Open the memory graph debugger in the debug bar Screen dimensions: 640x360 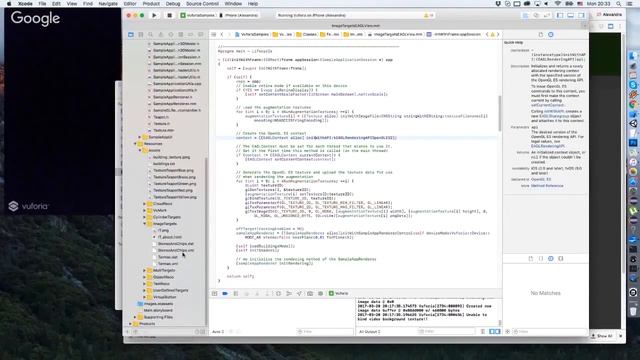(289, 293)
